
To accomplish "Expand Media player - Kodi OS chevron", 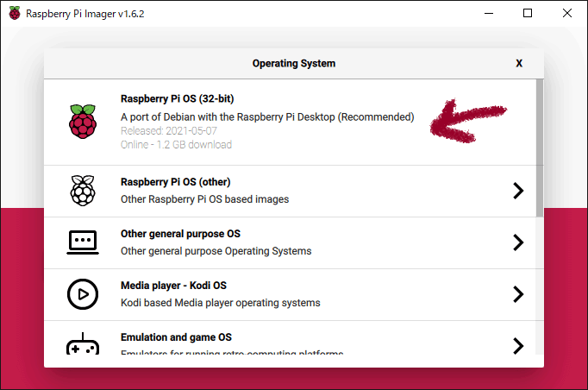I will click(x=518, y=294).
